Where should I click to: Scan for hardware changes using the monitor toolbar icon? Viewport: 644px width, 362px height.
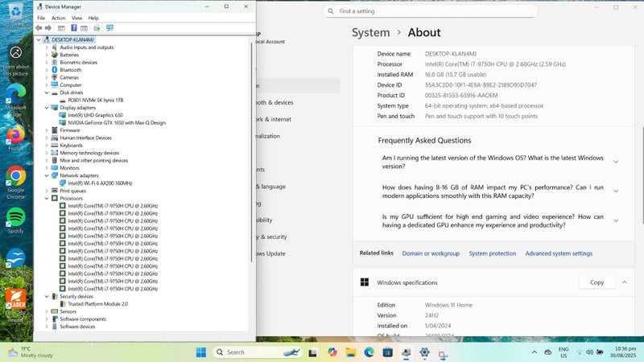tap(109, 28)
